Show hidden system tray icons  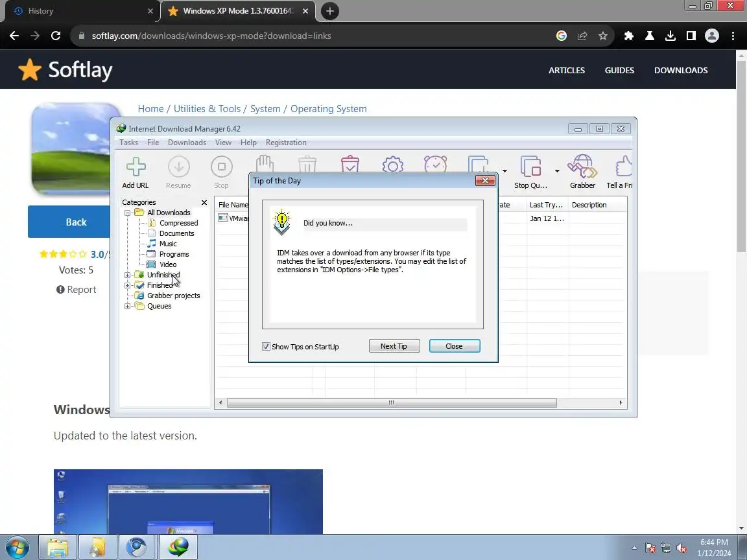[634, 548]
